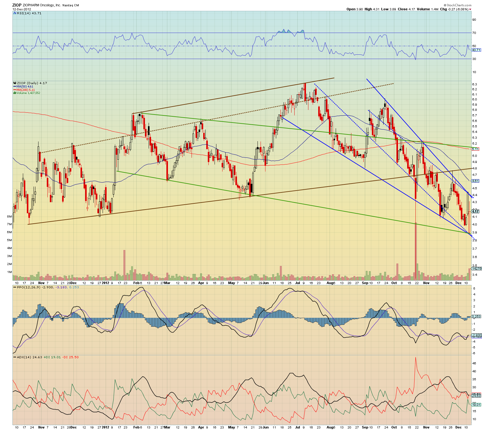The height and width of the screenshot is (432, 492).
Task: Click the blue MA(50) moving average legend
Action: point(23,86)
